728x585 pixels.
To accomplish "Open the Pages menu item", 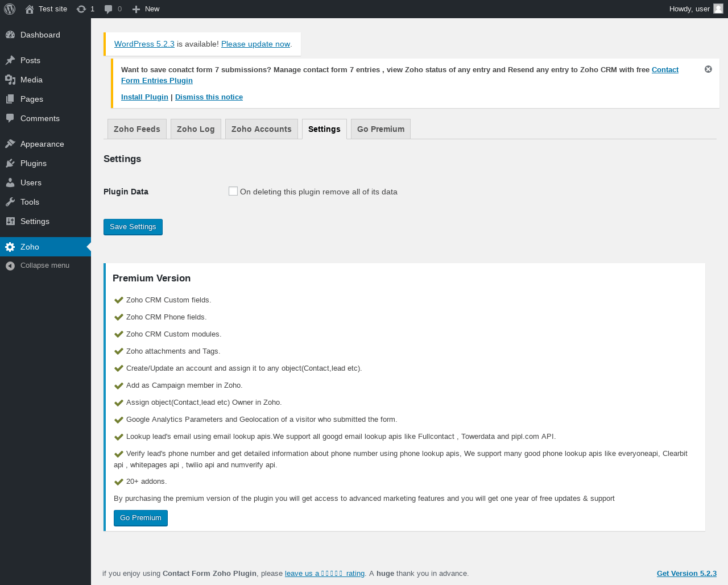I will 45,99.
